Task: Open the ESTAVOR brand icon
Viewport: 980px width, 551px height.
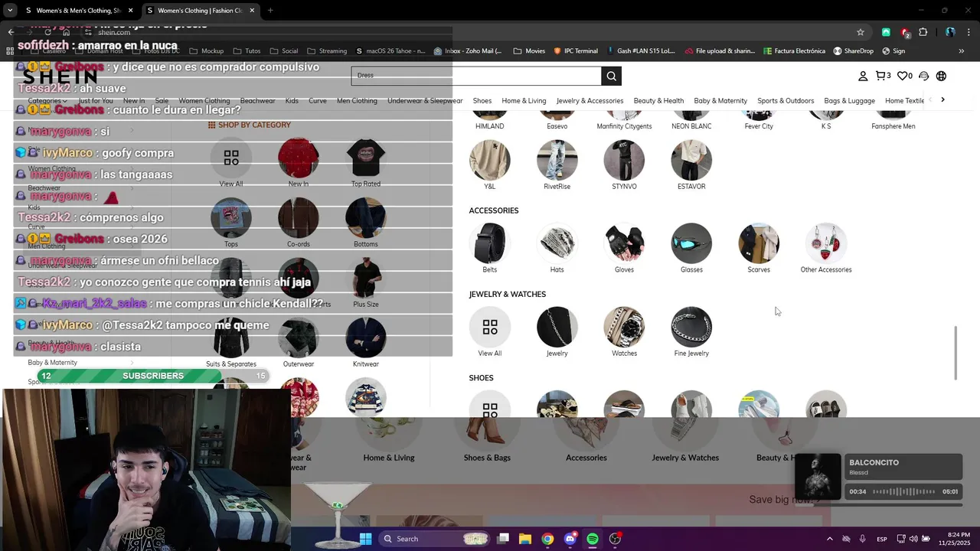Action: 691,160
